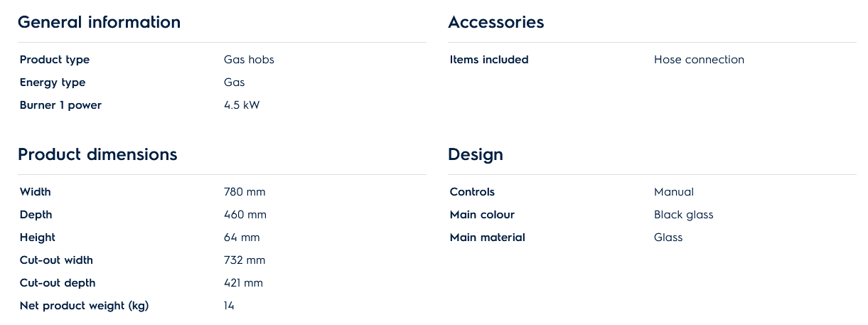Click the Burner 1 power label
This screenshot has height=325, width=868.
[60, 105]
